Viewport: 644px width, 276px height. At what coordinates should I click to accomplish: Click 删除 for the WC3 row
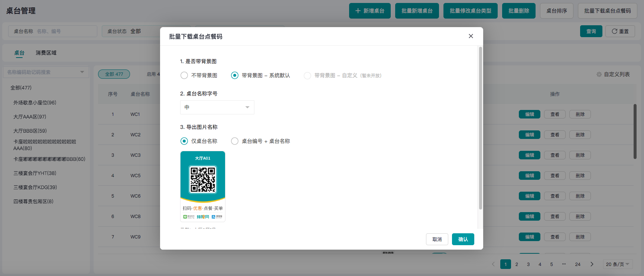(x=580, y=155)
